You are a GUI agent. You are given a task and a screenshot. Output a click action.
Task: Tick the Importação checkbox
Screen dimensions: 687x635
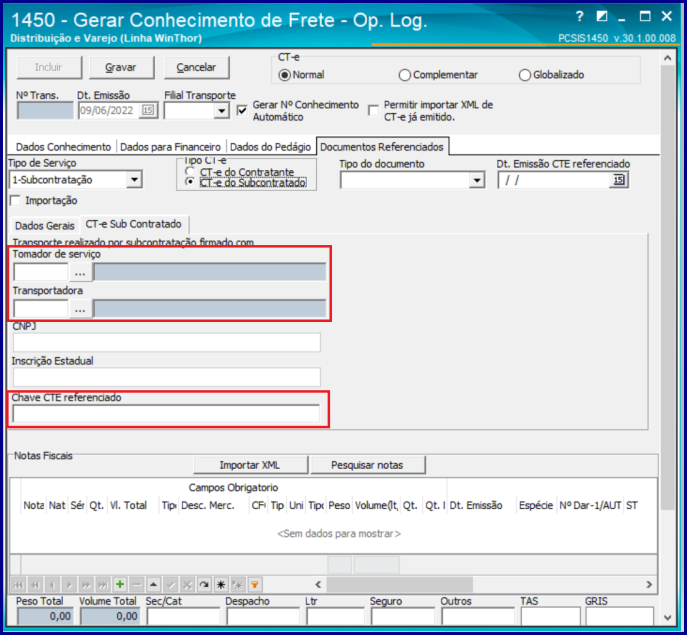(15, 200)
